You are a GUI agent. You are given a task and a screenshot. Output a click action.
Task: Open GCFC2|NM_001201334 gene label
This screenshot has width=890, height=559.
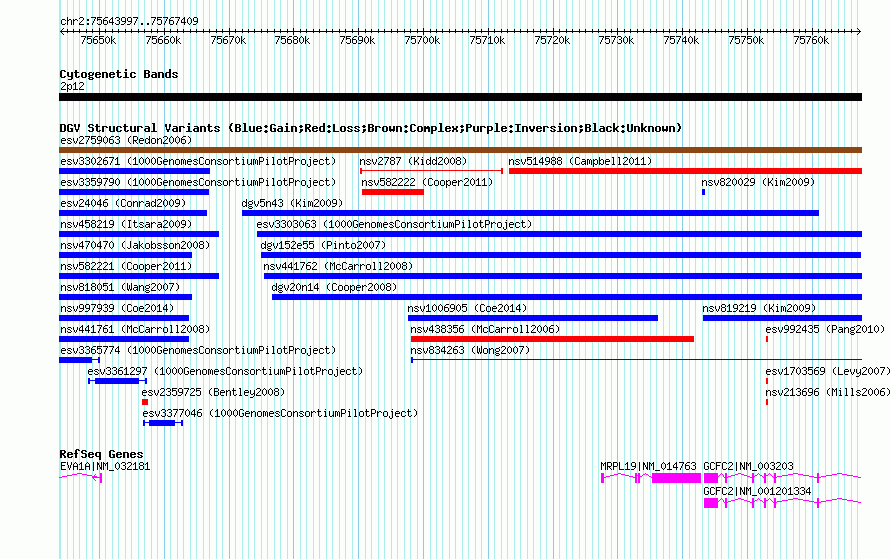(757, 491)
